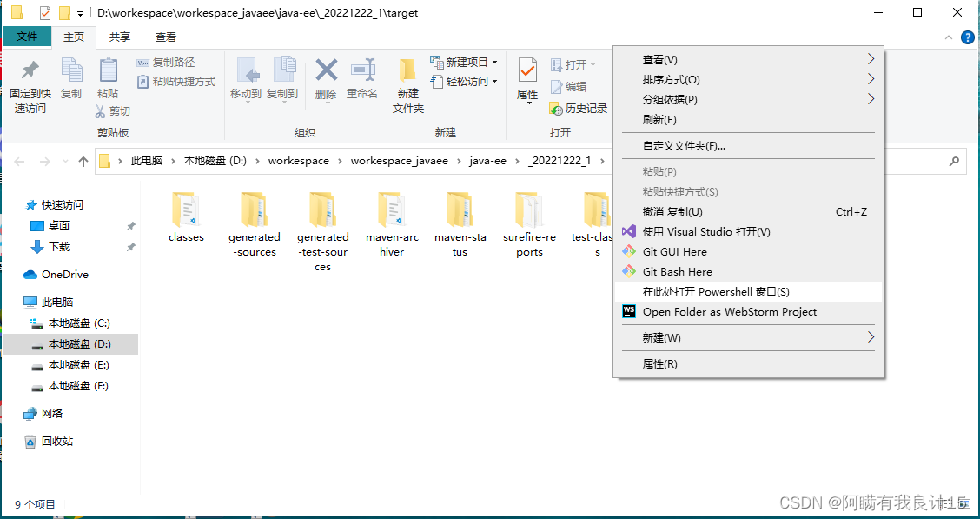
Task: Expand Group By (分组依据) submenu
Action: tap(749, 100)
